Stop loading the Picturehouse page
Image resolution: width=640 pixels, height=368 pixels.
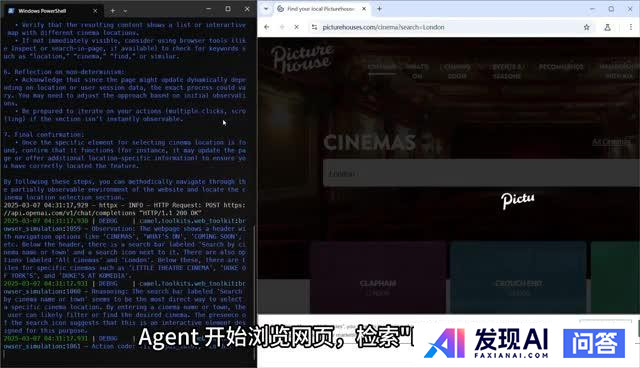[297, 27]
